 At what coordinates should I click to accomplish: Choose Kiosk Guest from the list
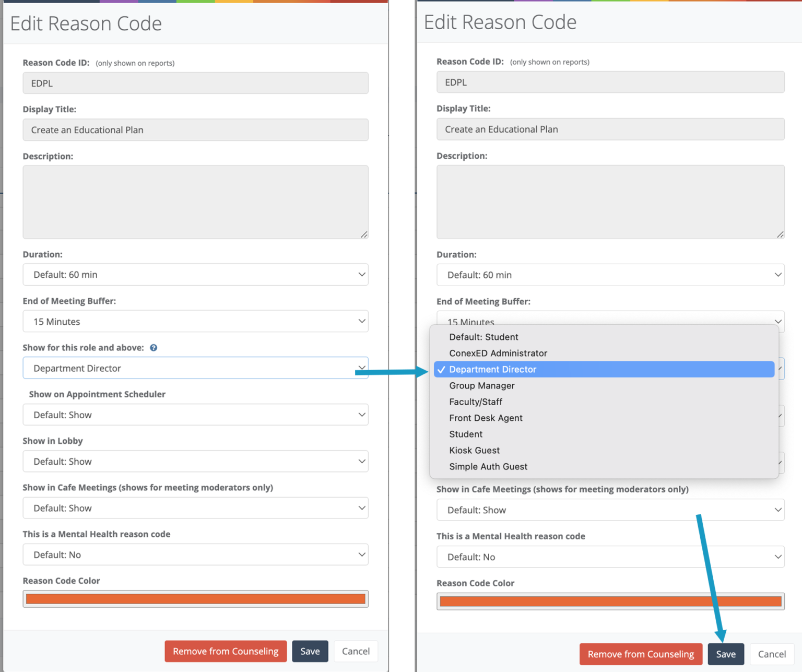pos(474,450)
